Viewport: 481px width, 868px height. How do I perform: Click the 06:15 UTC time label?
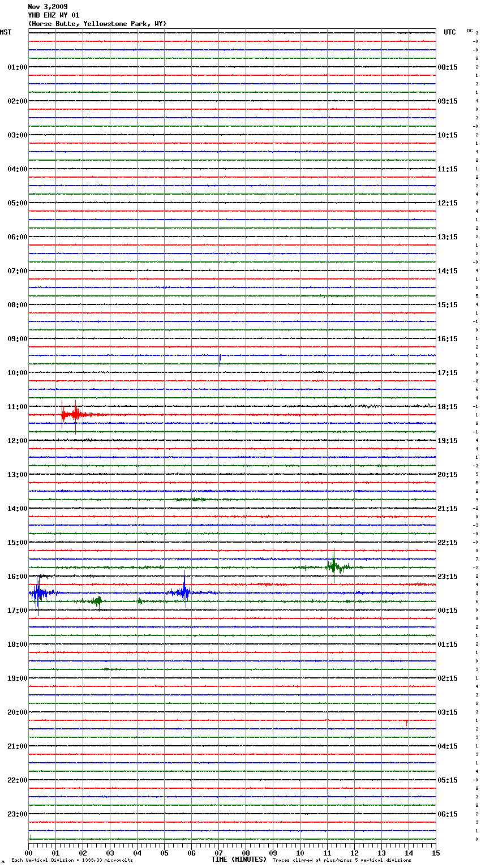click(448, 814)
